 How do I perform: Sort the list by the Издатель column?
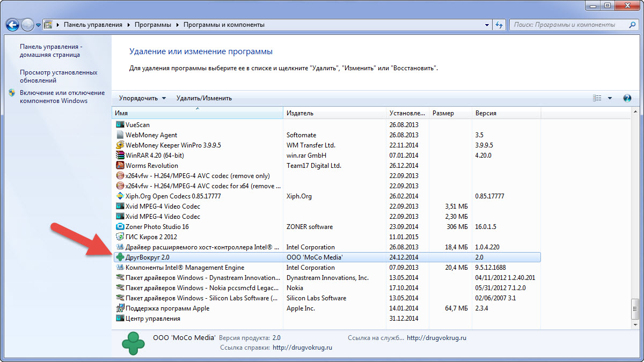[x=335, y=113]
